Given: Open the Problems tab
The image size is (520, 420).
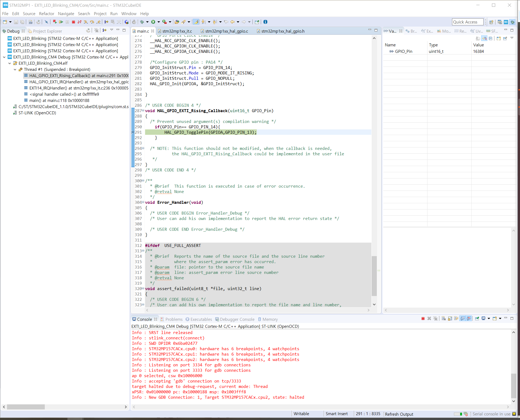Looking at the screenshot, I should pos(172,319).
